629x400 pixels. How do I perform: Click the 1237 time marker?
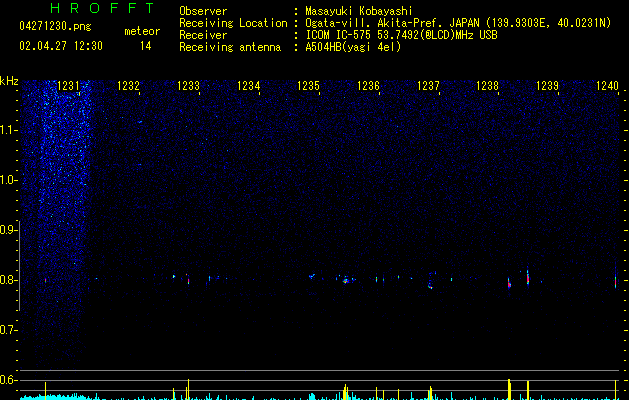coord(428,86)
